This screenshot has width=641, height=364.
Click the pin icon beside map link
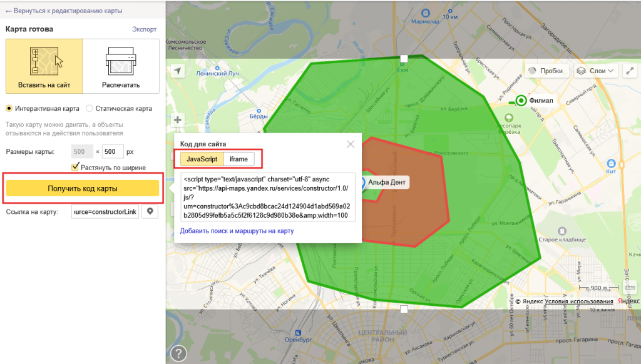pos(150,212)
